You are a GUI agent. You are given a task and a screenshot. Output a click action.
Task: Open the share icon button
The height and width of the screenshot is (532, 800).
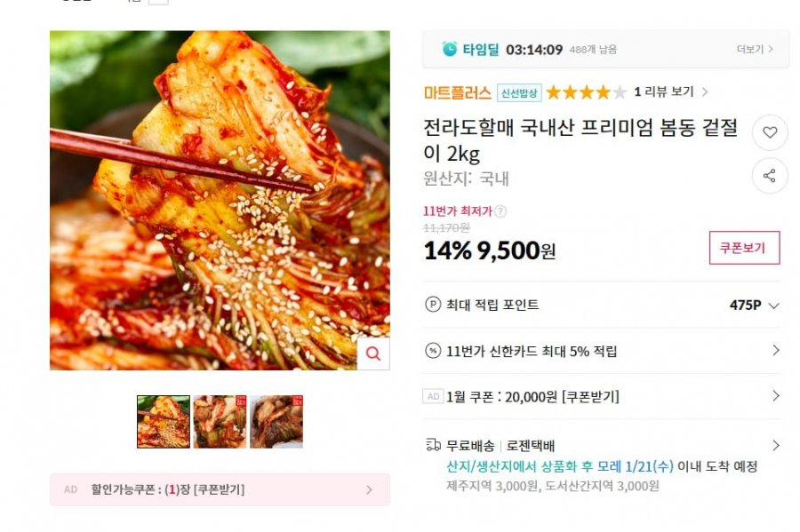[x=770, y=176]
